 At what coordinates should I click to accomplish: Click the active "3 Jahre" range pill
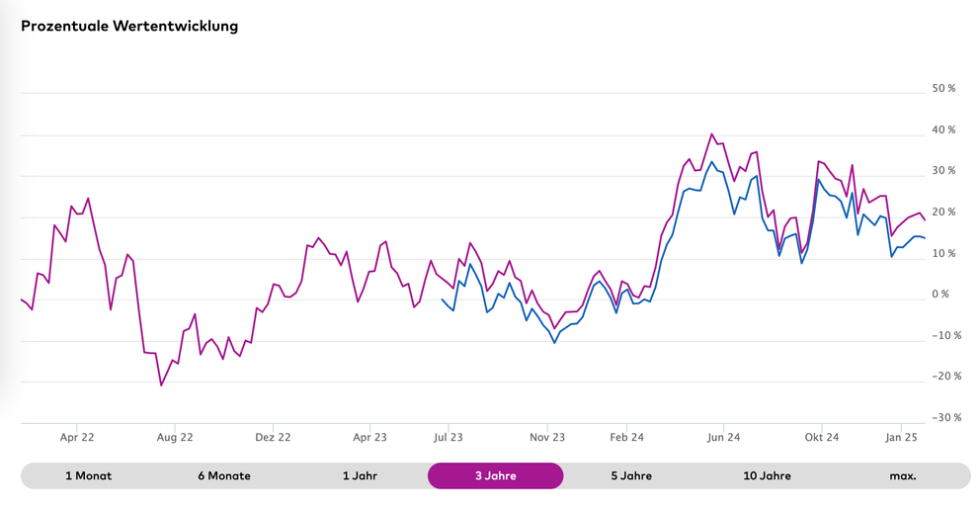495,475
